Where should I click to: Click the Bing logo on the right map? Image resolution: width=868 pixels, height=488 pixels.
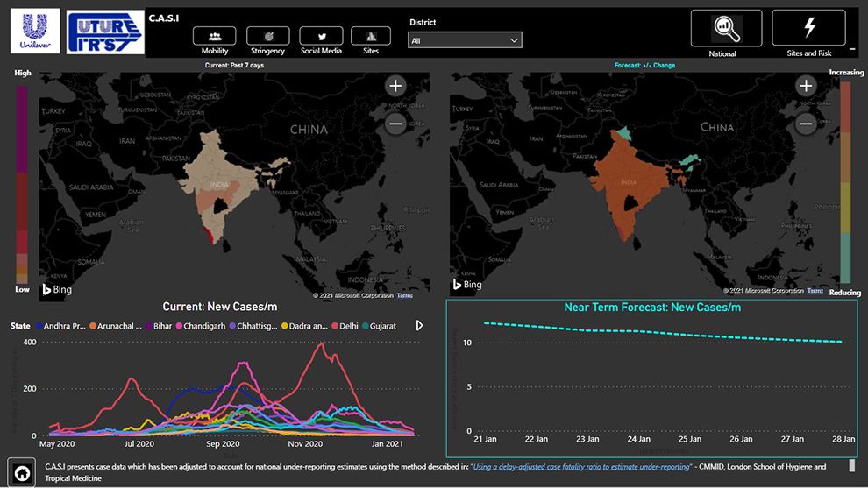467,285
